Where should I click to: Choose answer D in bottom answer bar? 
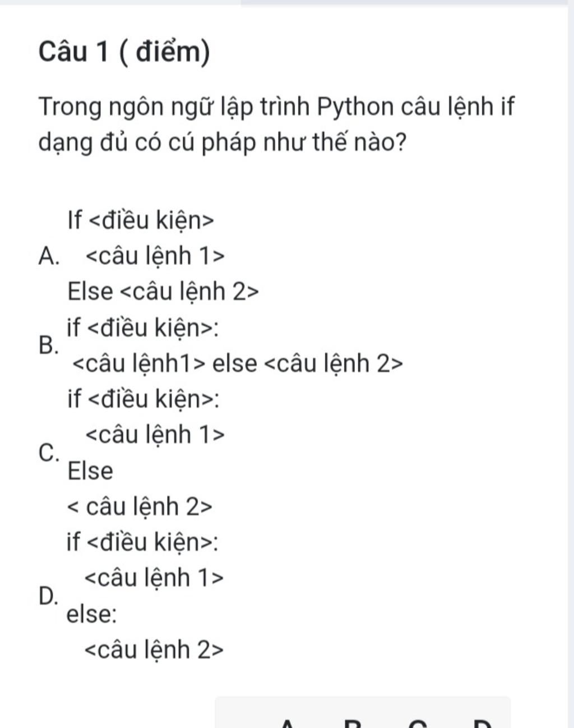tap(482, 723)
